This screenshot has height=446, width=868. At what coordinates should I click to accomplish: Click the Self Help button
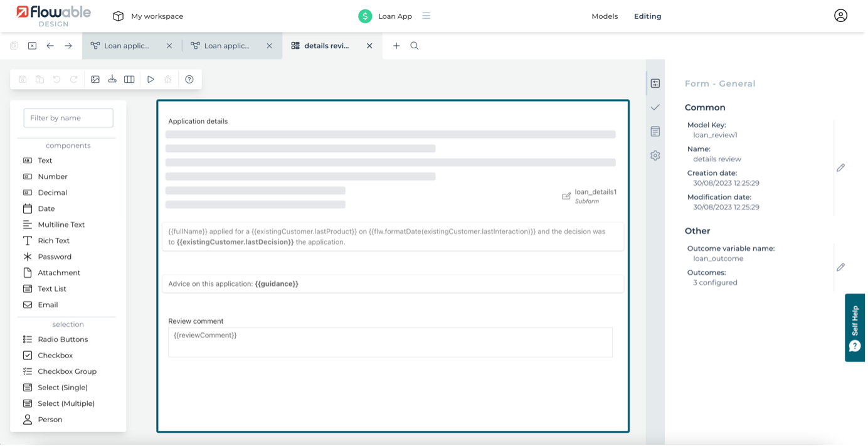(x=855, y=327)
